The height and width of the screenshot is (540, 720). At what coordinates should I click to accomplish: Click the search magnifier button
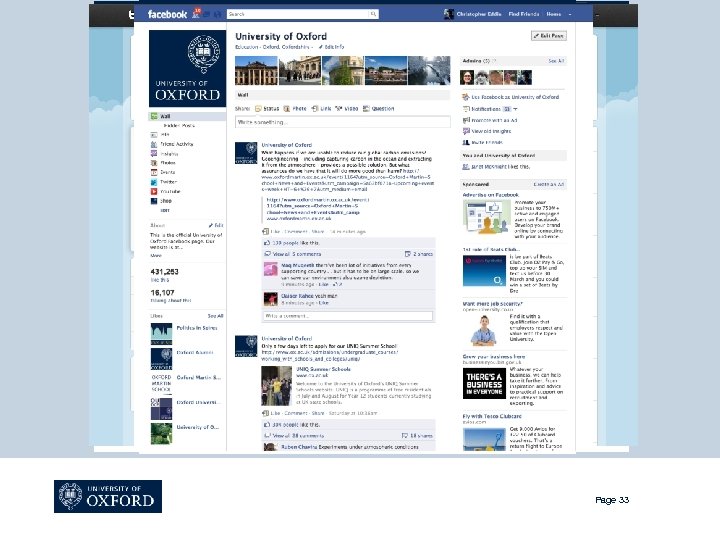[373, 14]
